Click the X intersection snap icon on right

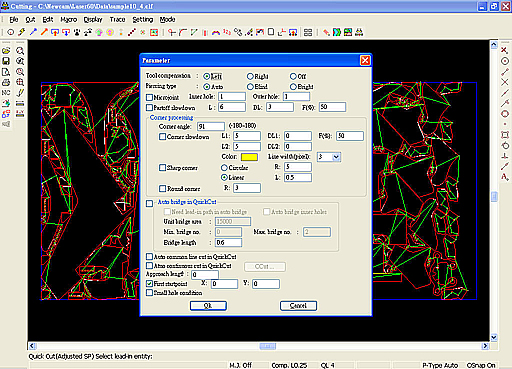tap(505, 82)
